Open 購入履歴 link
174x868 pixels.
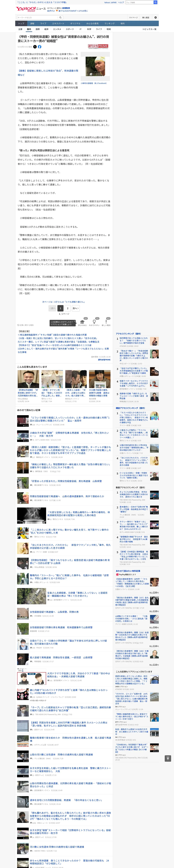146,18
